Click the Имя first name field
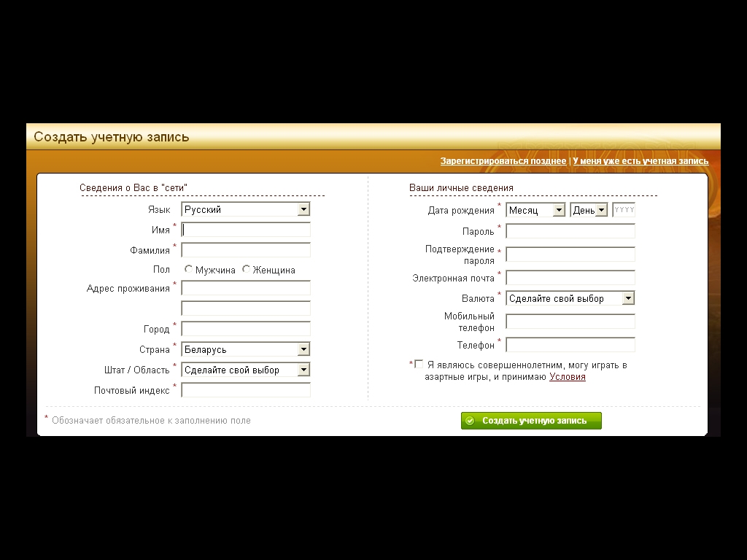The width and height of the screenshot is (747, 560). click(x=246, y=230)
